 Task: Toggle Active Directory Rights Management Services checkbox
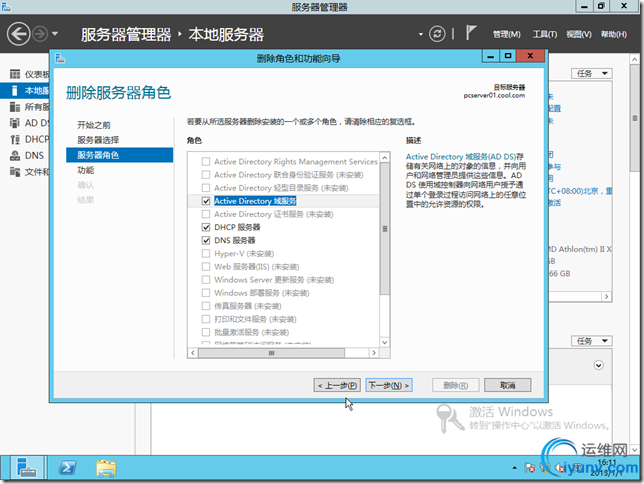(206, 161)
